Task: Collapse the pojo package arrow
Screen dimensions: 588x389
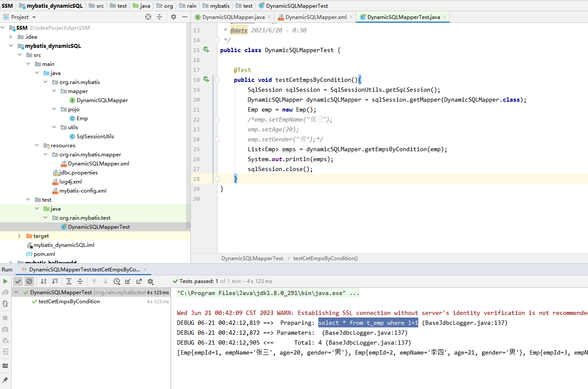Action: click(54, 109)
